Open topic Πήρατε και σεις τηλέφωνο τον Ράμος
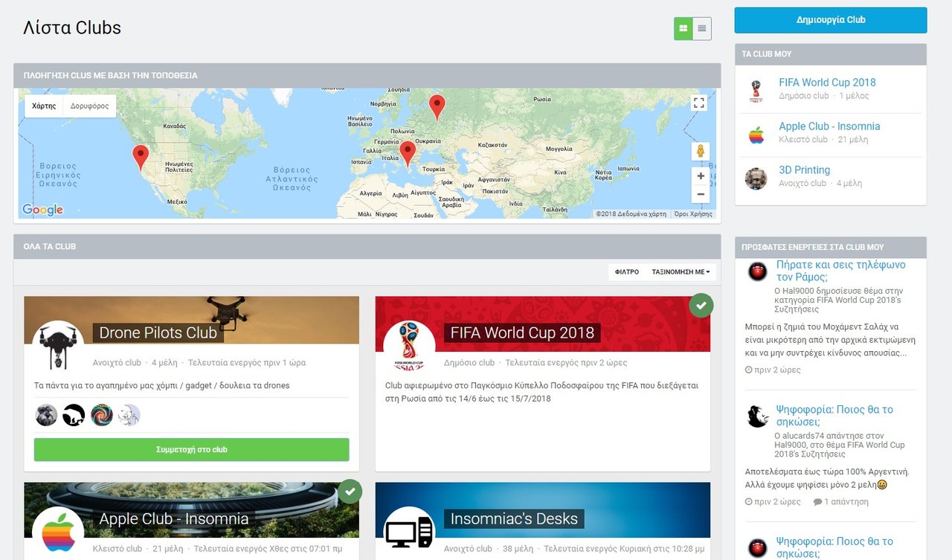Screen dimensions: 952x560 tap(840, 271)
